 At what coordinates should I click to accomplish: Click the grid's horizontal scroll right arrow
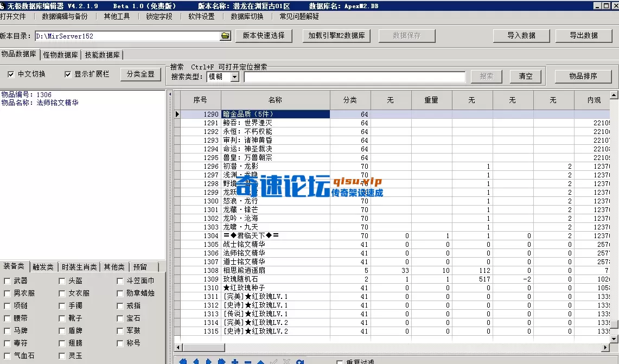click(x=605, y=347)
